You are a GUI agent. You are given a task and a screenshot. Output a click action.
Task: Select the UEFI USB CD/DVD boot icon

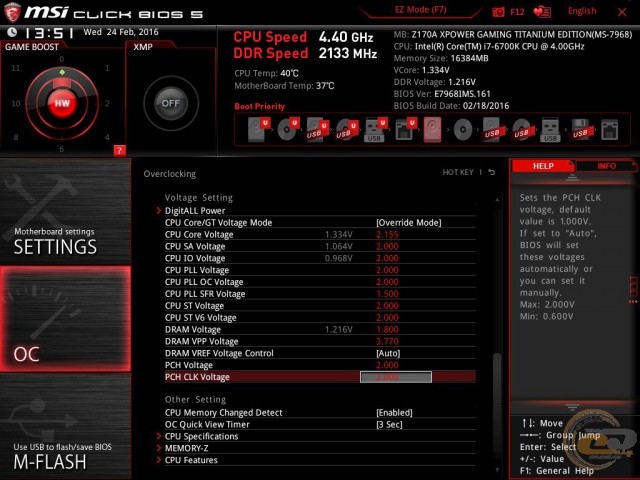pyautogui.click(x=347, y=129)
